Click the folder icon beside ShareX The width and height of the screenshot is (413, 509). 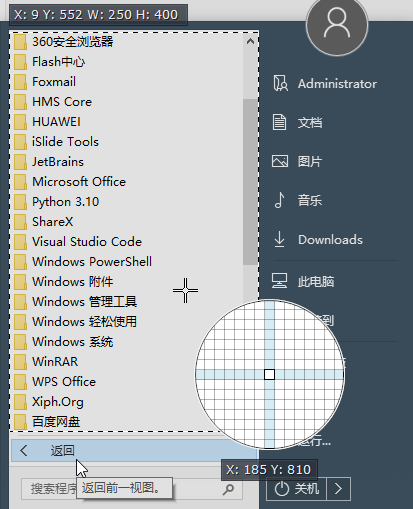click(x=20, y=222)
